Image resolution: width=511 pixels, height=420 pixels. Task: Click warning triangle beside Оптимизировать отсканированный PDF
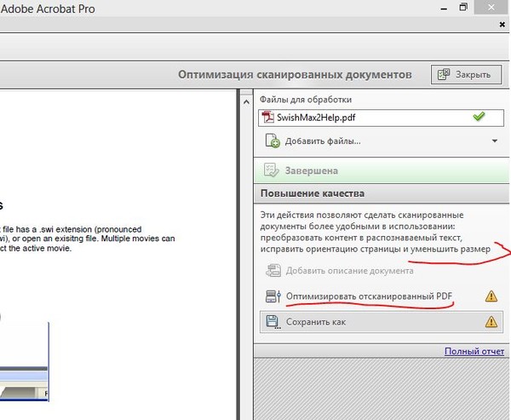point(491,296)
